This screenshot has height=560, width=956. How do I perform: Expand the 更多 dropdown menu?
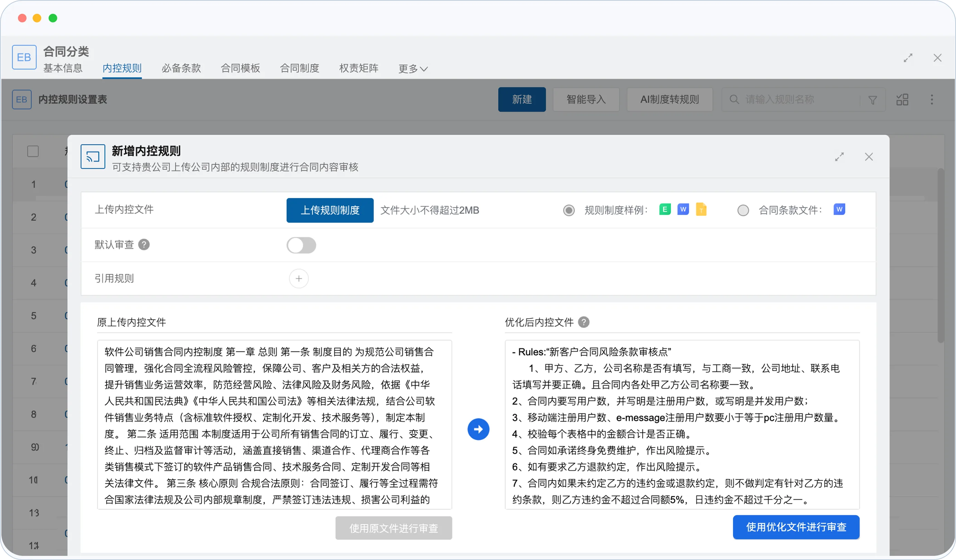click(x=413, y=69)
